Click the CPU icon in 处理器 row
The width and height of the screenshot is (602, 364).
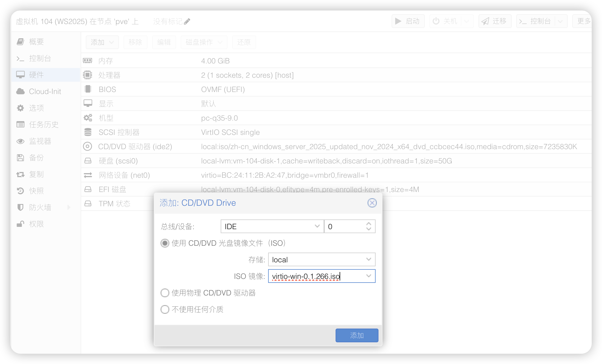pos(87,75)
